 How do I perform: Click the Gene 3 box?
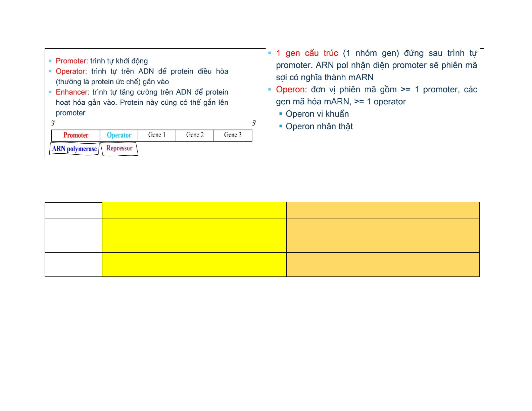pyautogui.click(x=233, y=135)
